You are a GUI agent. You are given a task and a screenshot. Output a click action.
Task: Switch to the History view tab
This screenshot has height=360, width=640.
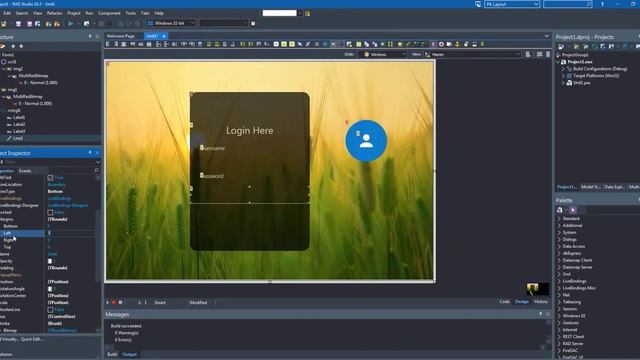541,302
